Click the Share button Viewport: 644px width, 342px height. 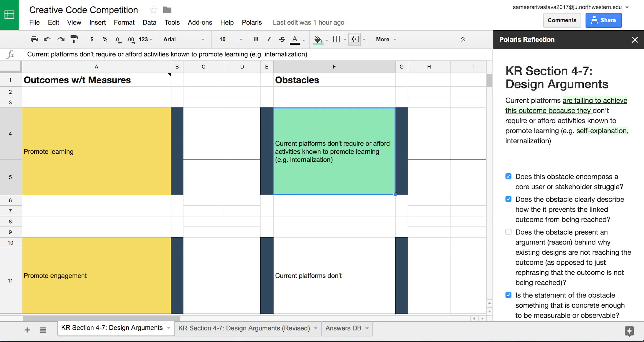(603, 20)
